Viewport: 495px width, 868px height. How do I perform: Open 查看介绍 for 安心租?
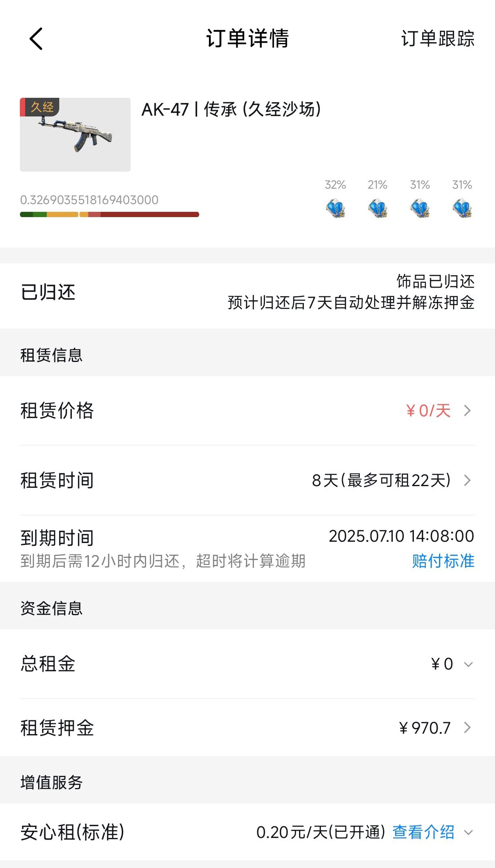[423, 832]
